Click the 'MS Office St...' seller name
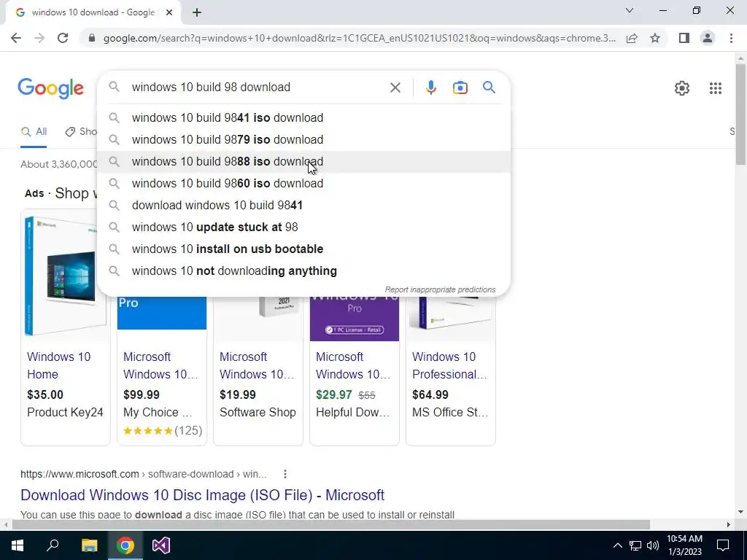The height and width of the screenshot is (560, 747). click(x=449, y=413)
